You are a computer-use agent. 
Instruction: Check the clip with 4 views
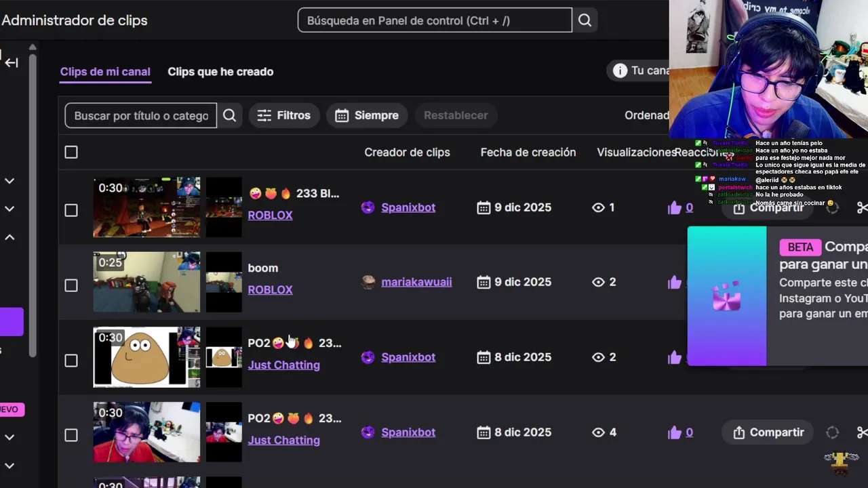click(71, 435)
